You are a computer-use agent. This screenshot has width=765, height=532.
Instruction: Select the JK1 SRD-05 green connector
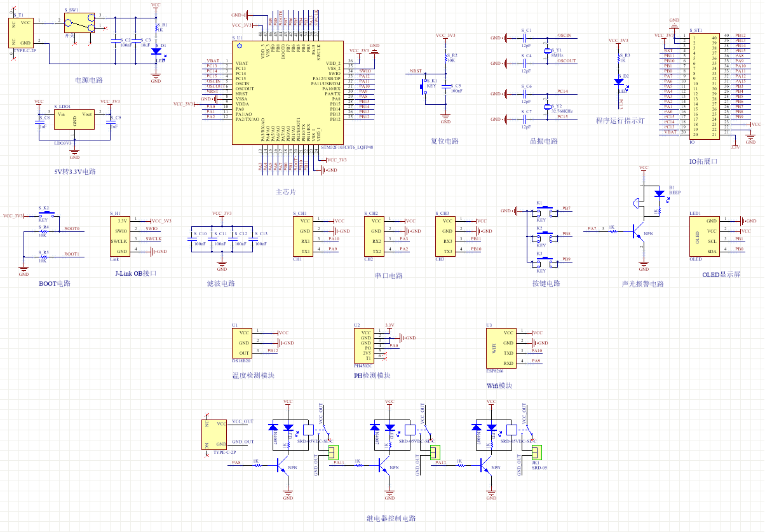(536, 452)
